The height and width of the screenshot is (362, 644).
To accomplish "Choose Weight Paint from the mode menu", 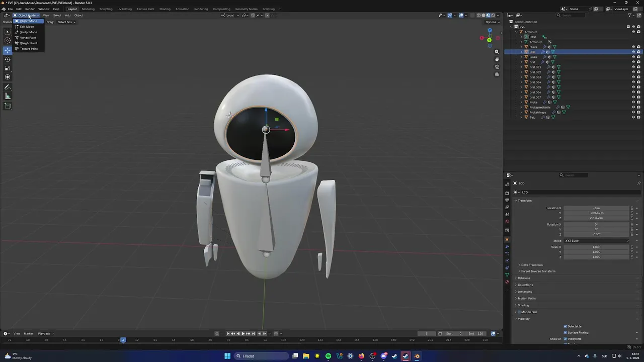I will click(x=28, y=43).
